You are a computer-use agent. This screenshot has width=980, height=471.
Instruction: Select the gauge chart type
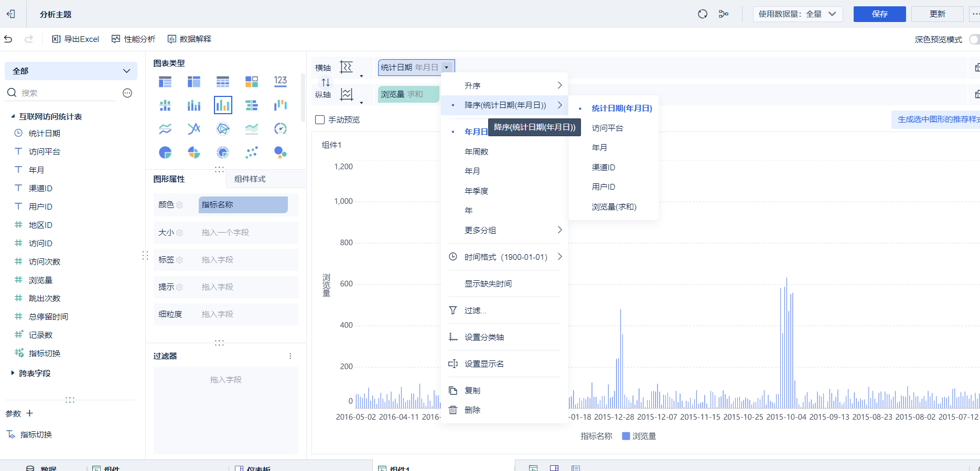pyautogui.click(x=281, y=129)
